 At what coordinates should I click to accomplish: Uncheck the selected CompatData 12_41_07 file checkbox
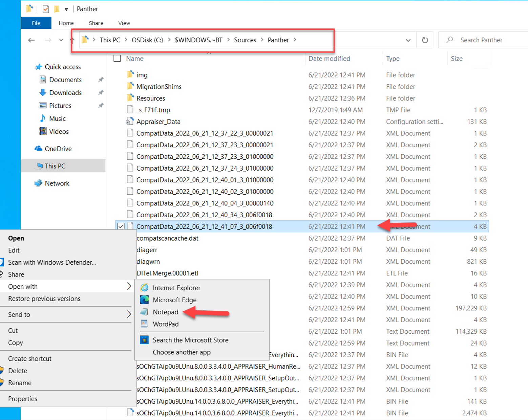click(x=121, y=226)
